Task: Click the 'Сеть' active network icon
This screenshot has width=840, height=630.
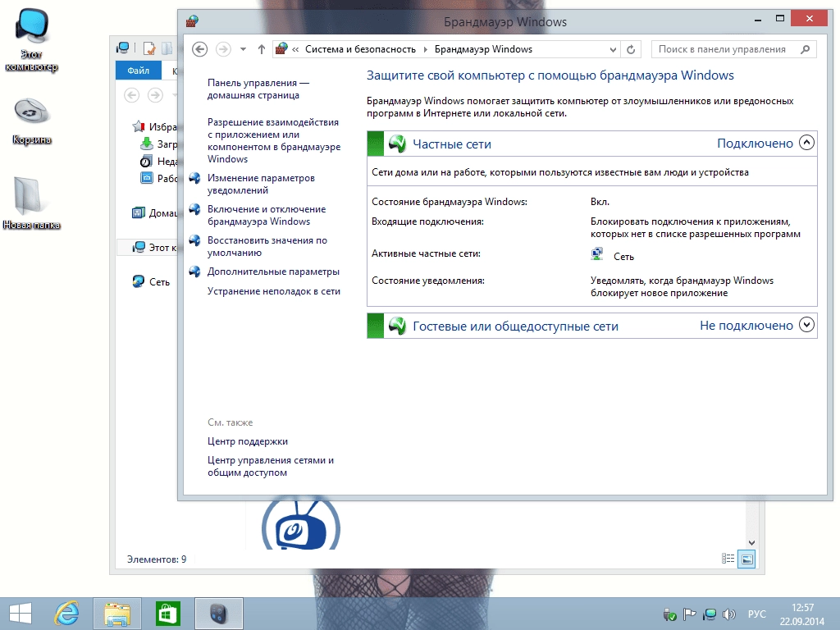Action: [x=597, y=254]
